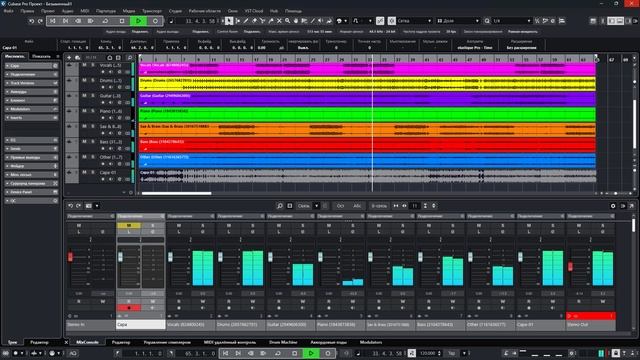Open the Сетка snap type dropdown
This screenshot has width=640, height=360.
[x=414, y=21]
